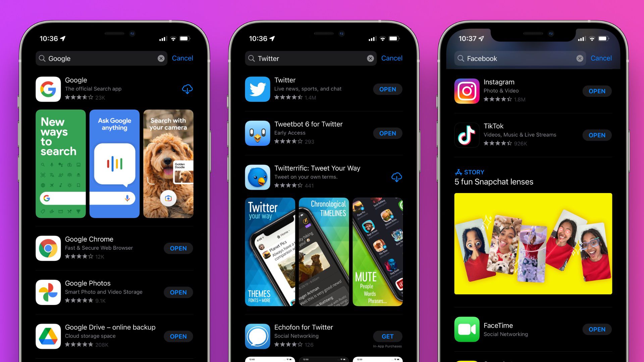Tap the clear X on Google search field
This screenshot has height=362, width=644.
(161, 58)
